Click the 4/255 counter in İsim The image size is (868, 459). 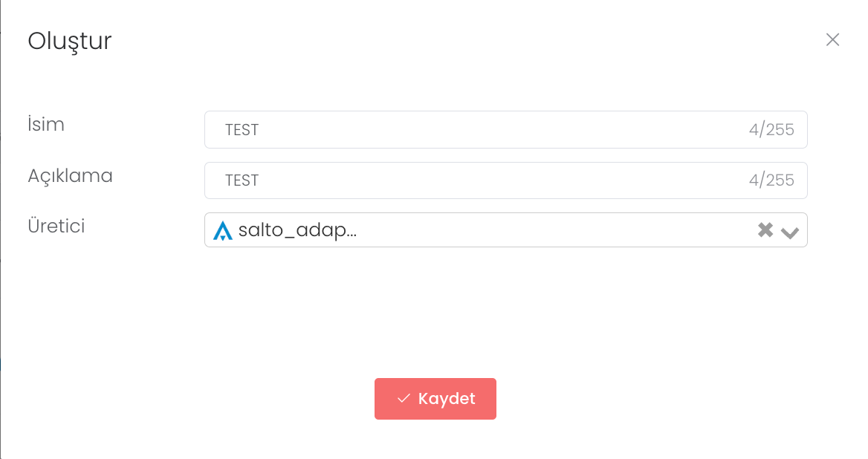[x=771, y=130]
